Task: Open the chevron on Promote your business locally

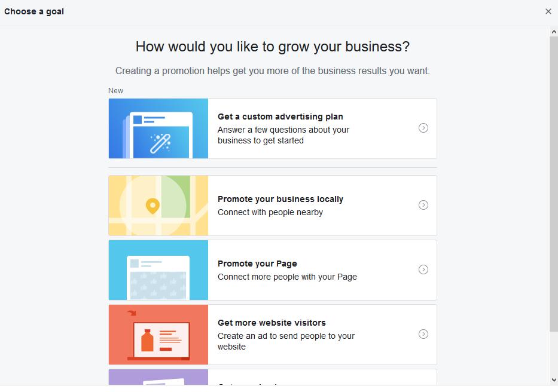Action: click(x=423, y=205)
